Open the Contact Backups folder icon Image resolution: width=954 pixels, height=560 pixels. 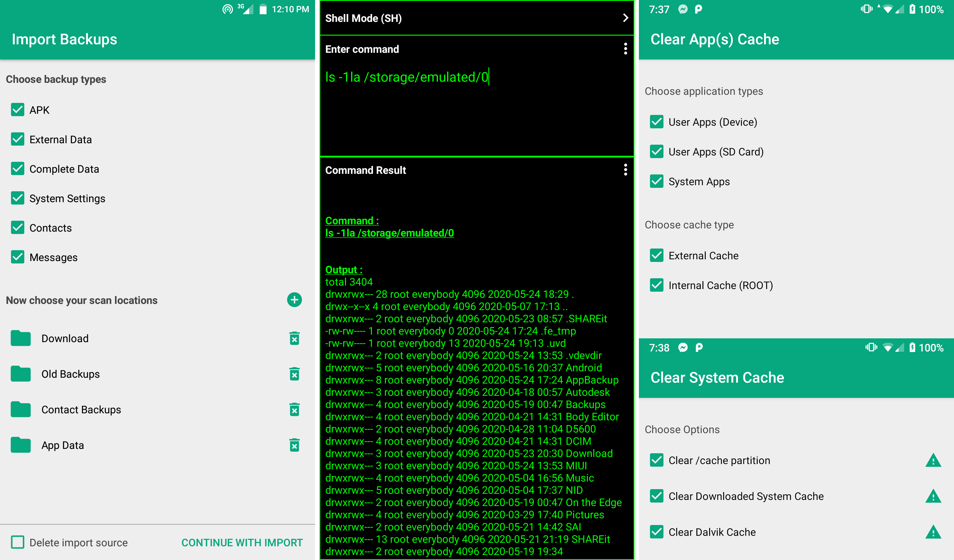point(20,409)
